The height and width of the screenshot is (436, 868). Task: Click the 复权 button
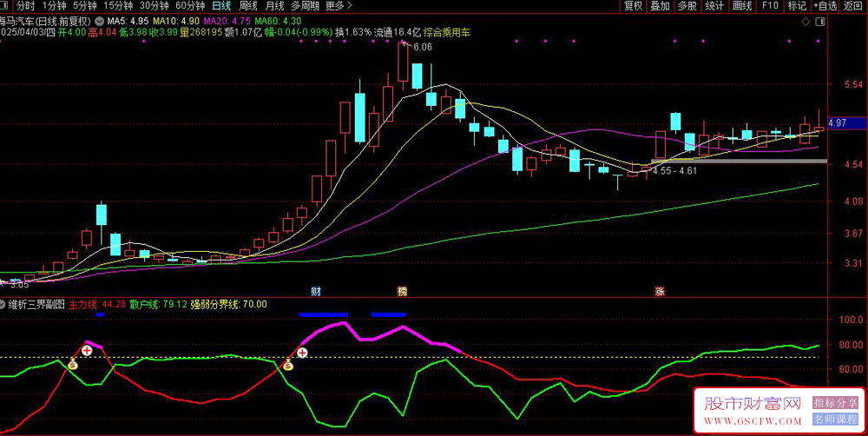[634, 6]
